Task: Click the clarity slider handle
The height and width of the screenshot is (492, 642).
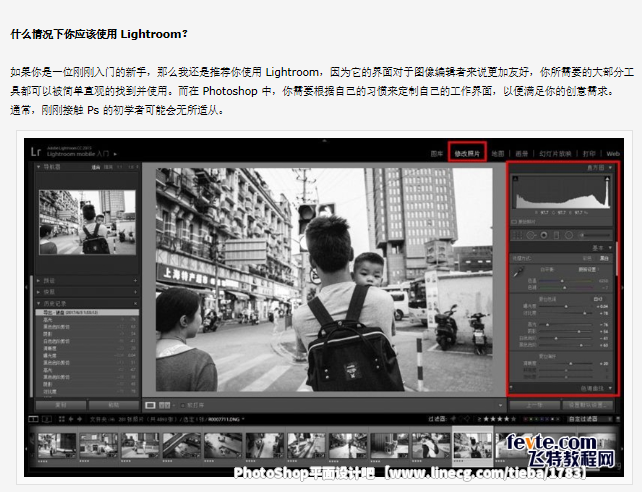Action: [x=571, y=363]
